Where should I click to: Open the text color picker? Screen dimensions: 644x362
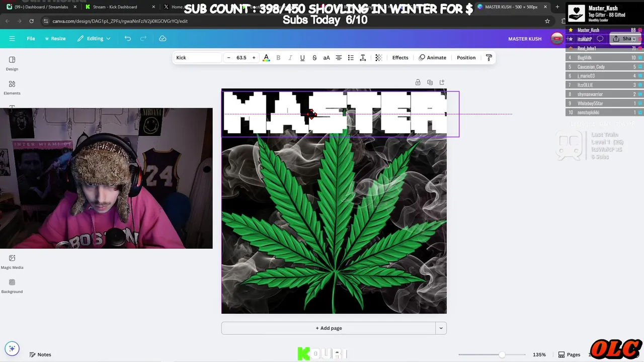point(266,58)
